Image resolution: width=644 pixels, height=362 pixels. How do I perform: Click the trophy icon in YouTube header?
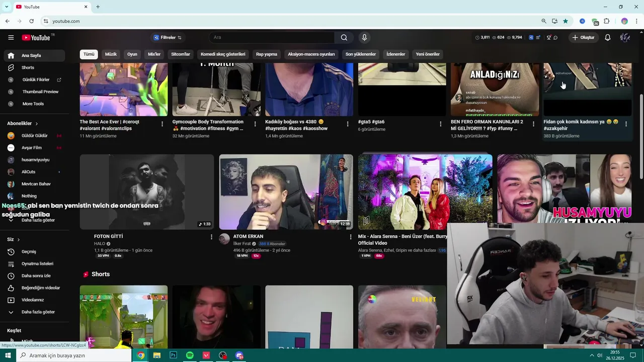pyautogui.click(x=548, y=38)
